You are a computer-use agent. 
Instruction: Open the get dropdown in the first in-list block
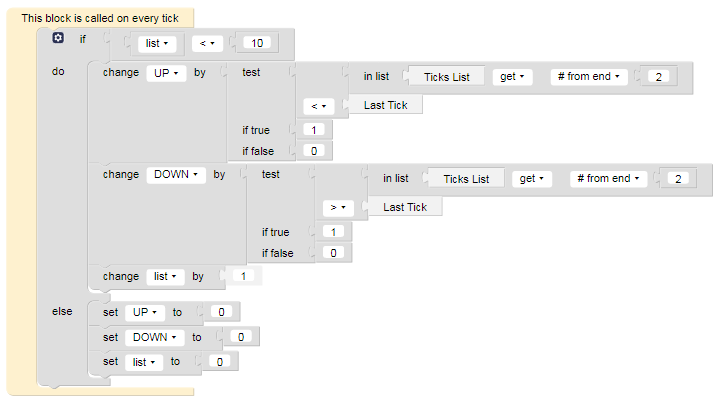(513, 77)
